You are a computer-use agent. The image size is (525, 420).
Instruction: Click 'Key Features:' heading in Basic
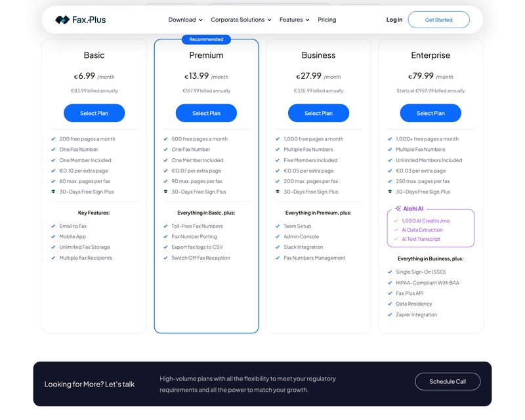[94, 213]
